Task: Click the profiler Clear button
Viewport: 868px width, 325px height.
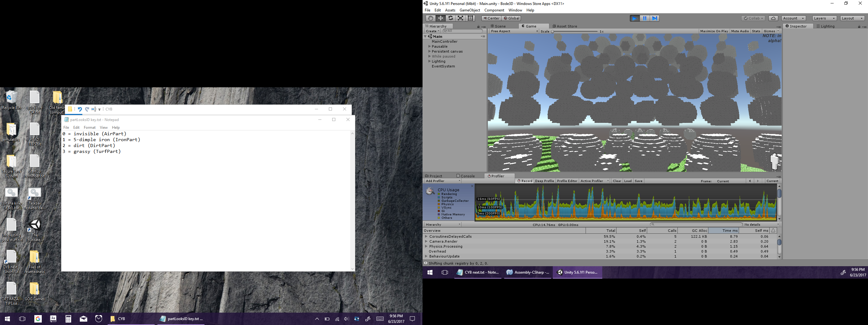Action: coord(617,181)
